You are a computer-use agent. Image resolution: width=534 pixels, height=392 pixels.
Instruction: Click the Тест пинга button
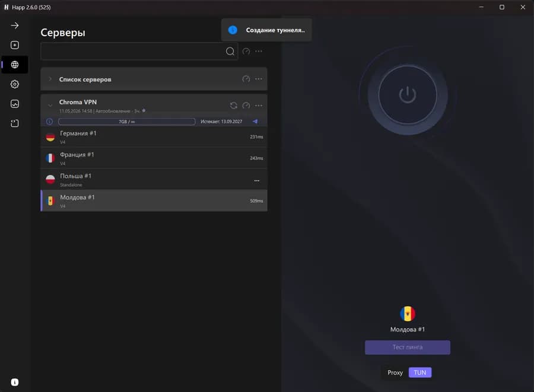pos(407,348)
